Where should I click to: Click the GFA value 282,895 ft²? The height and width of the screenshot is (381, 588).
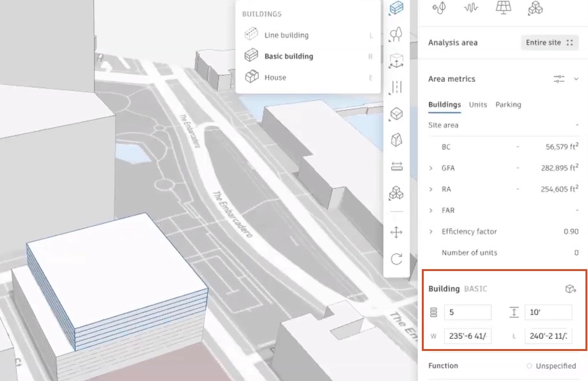[x=559, y=168]
